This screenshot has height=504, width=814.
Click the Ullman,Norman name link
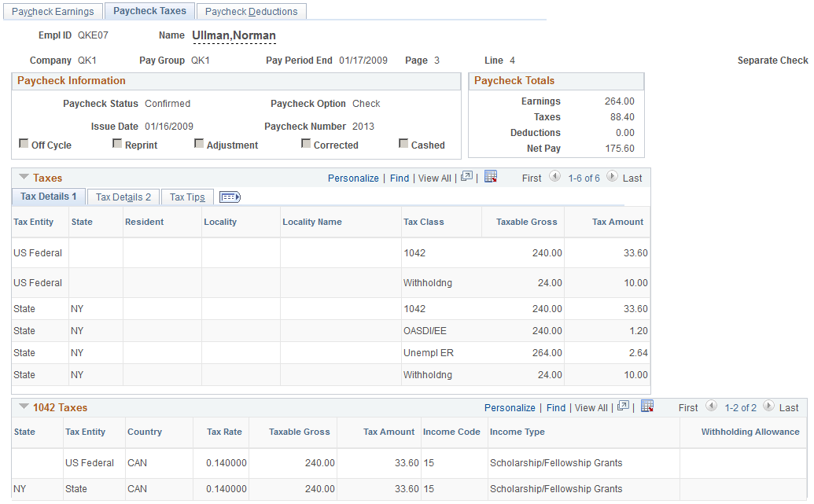234,35
